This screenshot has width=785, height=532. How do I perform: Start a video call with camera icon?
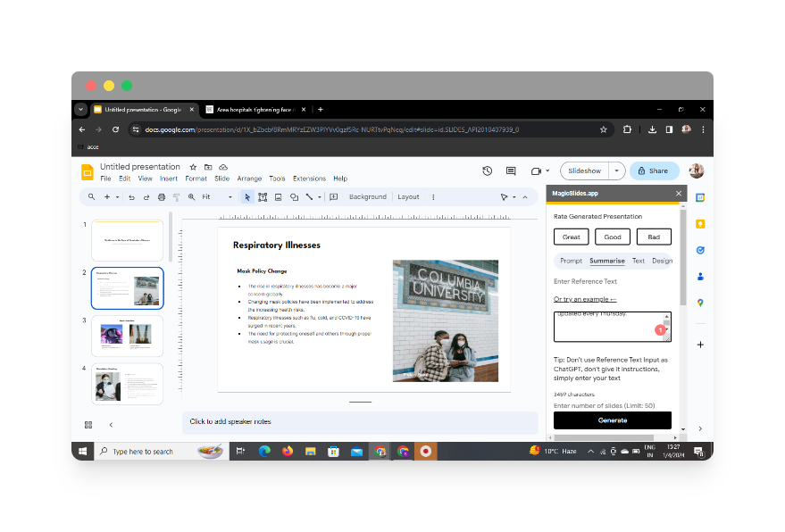(536, 171)
